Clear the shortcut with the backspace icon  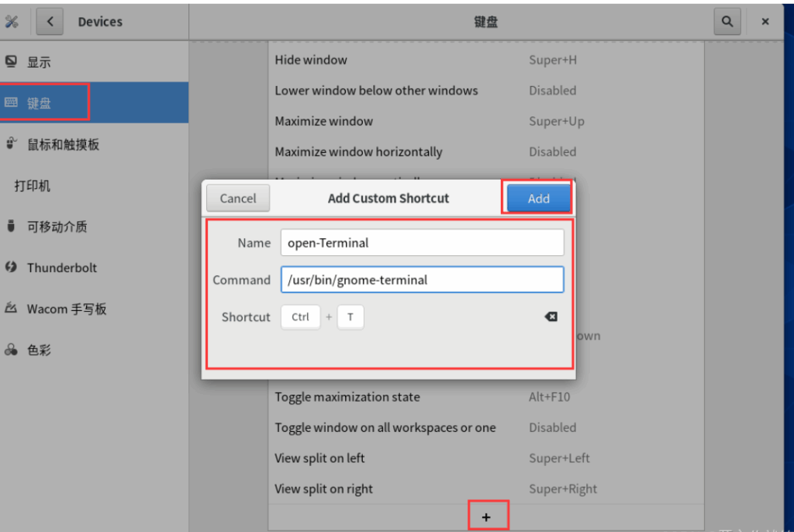pyautogui.click(x=551, y=316)
